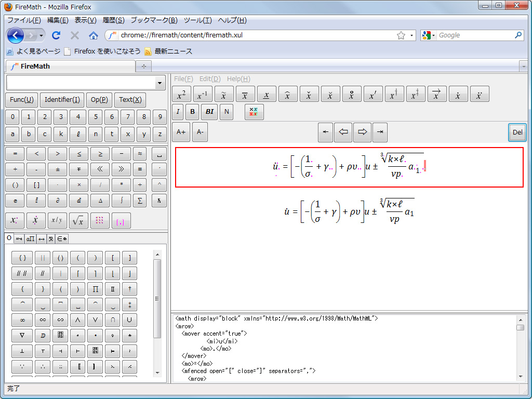
Task: Open the matrix insertion tool
Action: (x=99, y=220)
